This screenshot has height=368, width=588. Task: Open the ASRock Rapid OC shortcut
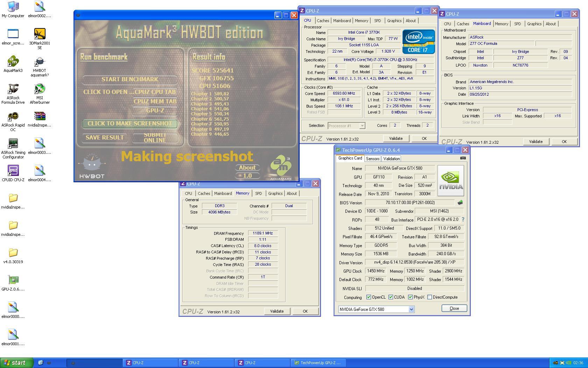(13, 121)
